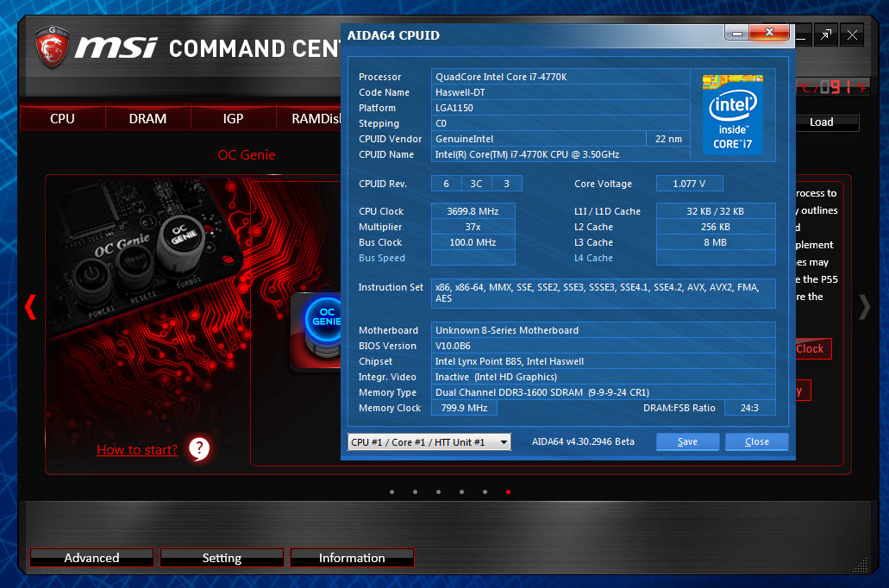Click the CPUID Rev "3C" cell
This screenshot has height=588, width=889.
[476, 184]
